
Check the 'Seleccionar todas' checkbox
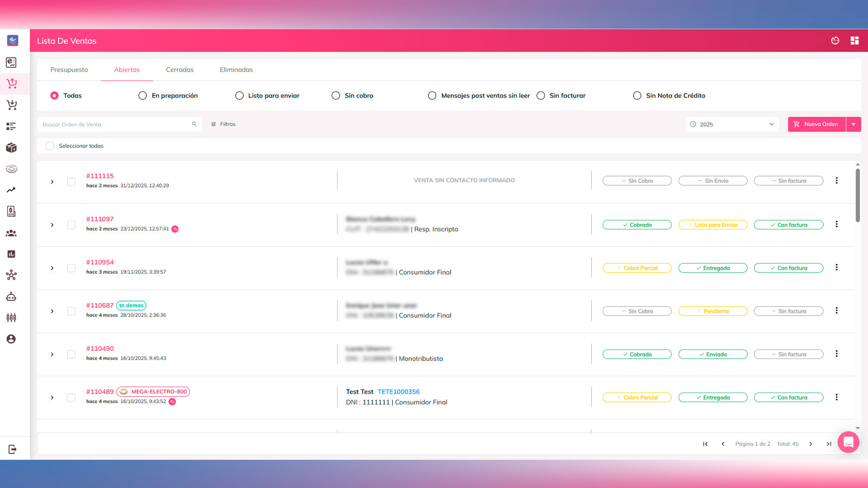(50, 146)
